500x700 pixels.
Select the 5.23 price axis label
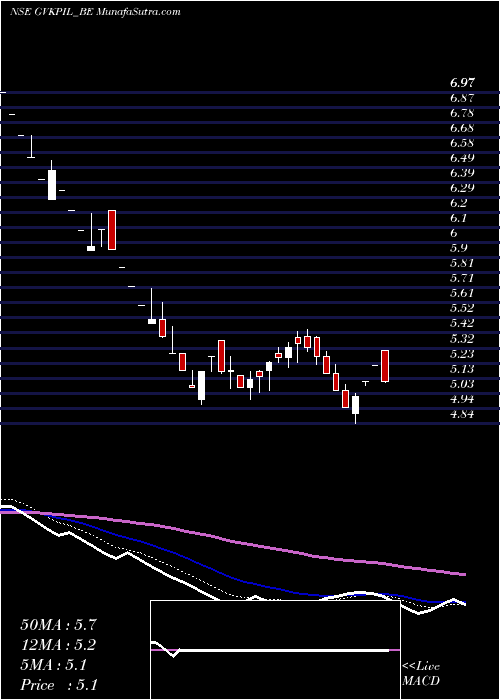pos(462,354)
